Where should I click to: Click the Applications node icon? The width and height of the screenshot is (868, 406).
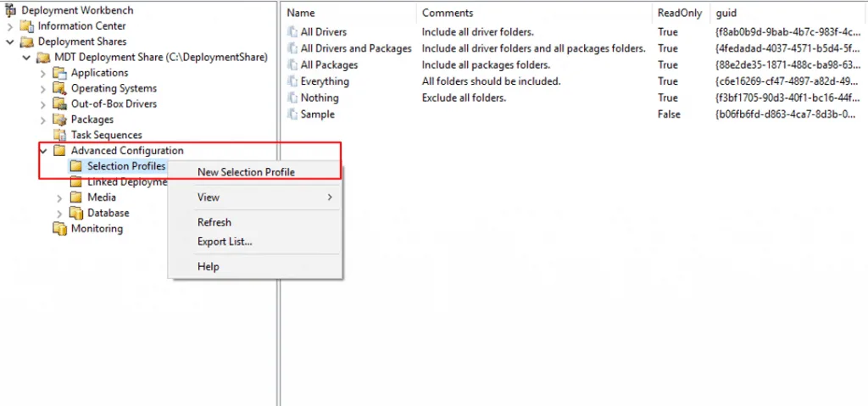(x=59, y=73)
